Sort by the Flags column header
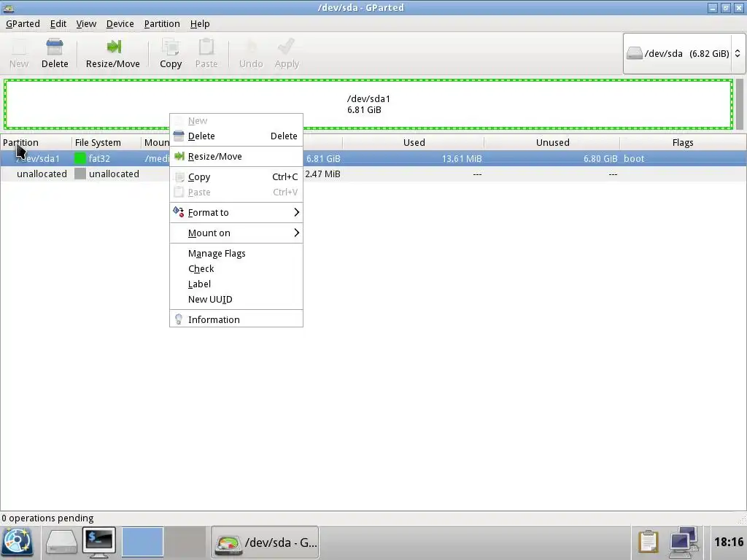 (x=683, y=143)
